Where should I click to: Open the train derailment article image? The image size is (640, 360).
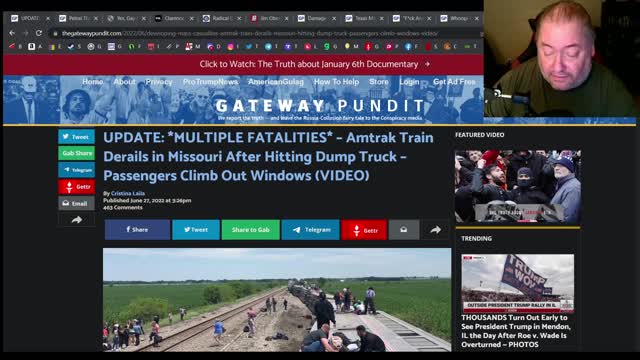pyautogui.click(x=277, y=300)
